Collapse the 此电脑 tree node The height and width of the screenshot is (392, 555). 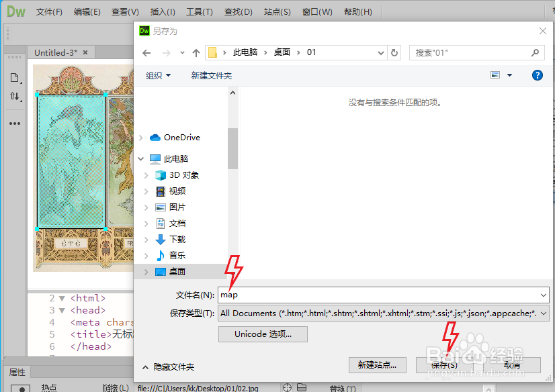click(141, 158)
